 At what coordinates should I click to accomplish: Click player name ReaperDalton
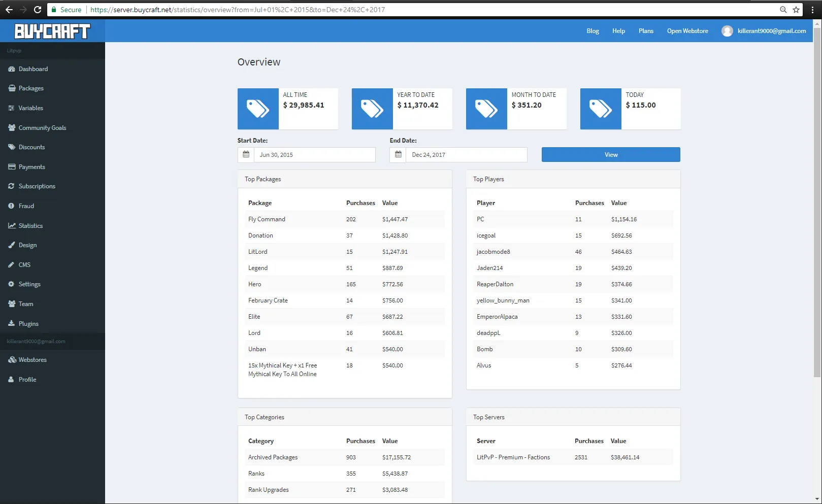(x=495, y=284)
